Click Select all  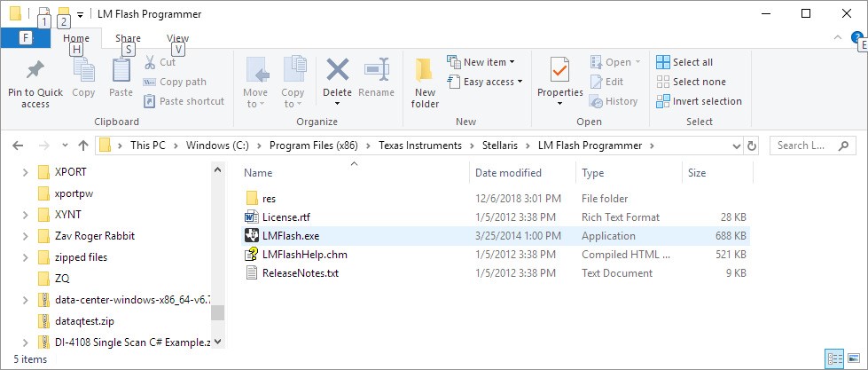pos(684,62)
